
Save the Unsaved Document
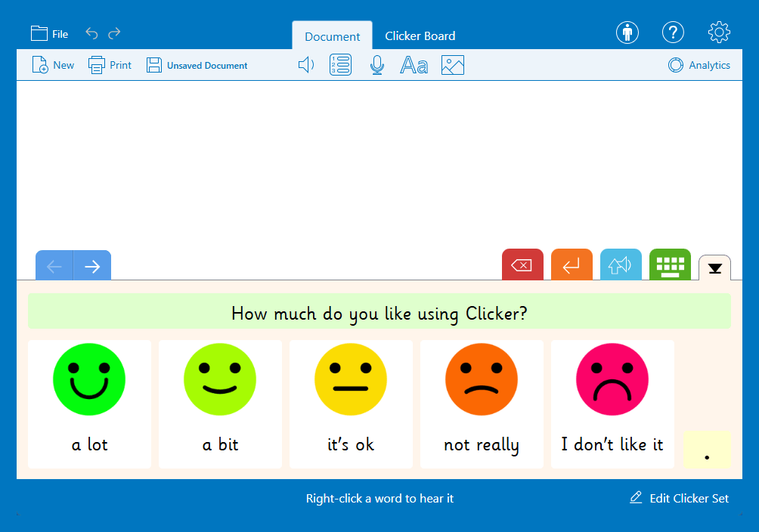pos(197,65)
